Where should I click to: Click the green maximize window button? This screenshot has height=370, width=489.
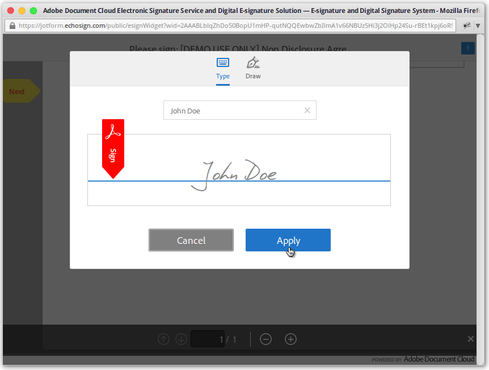click(33, 11)
